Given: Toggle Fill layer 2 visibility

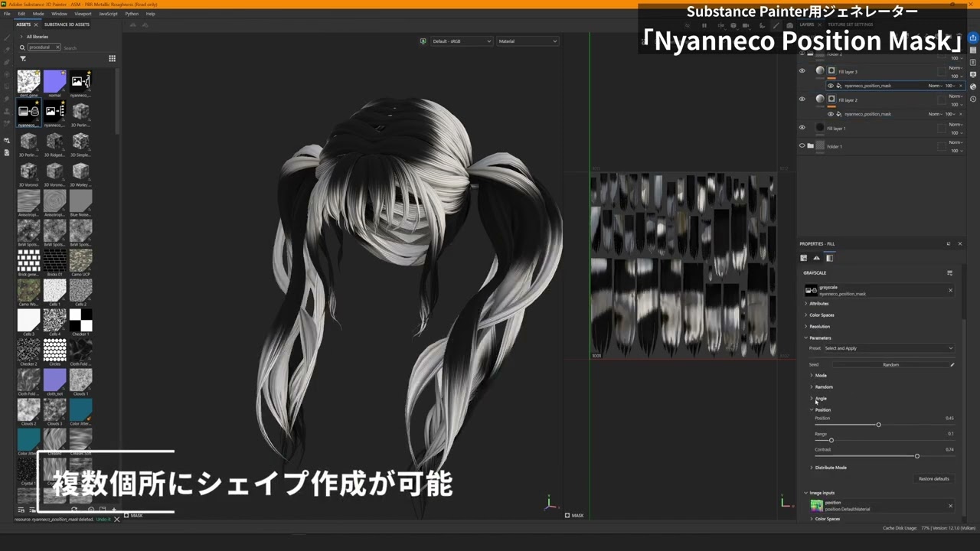Looking at the screenshot, I should pos(802,99).
